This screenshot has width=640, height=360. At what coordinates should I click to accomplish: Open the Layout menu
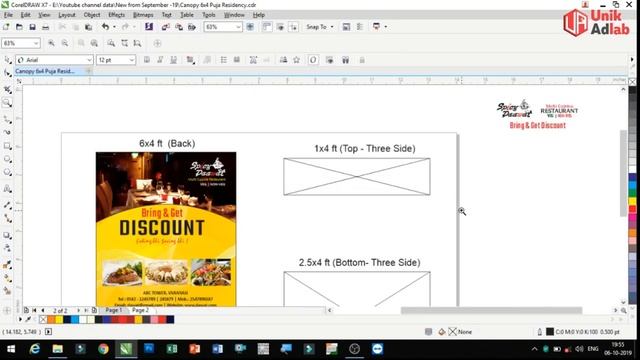(x=67, y=15)
